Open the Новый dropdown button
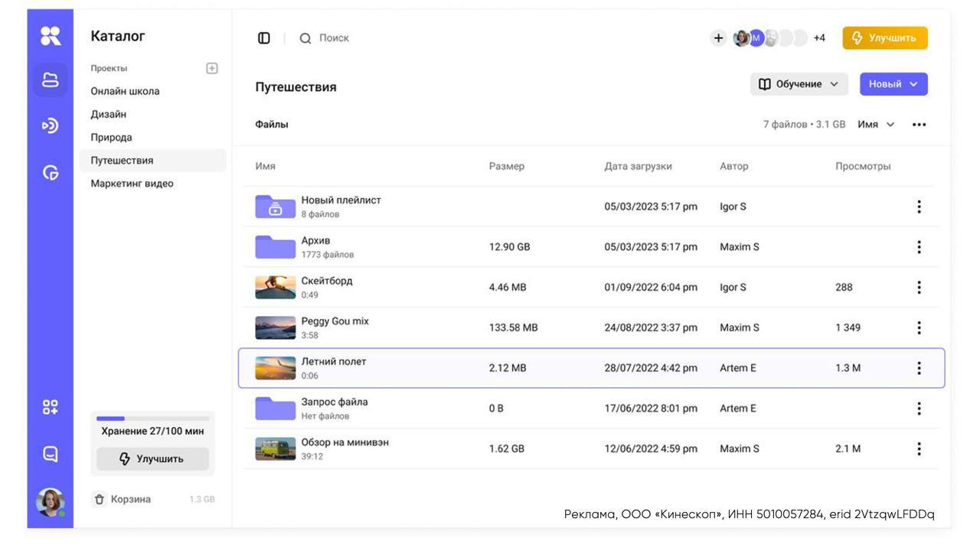 coord(893,84)
